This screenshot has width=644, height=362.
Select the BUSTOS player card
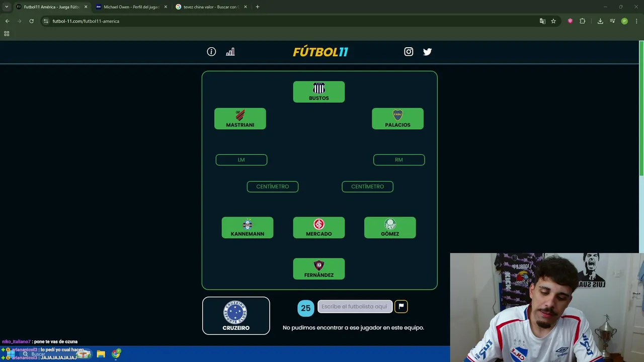pos(319,92)
